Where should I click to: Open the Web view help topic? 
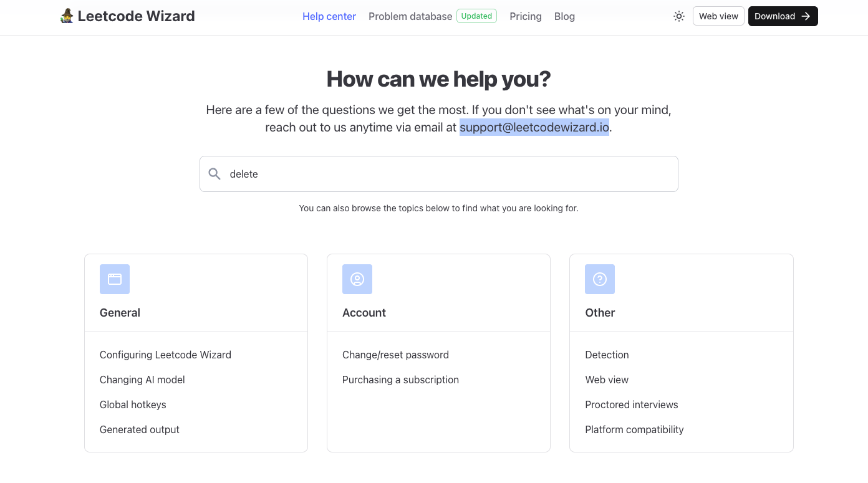[607, 380]
